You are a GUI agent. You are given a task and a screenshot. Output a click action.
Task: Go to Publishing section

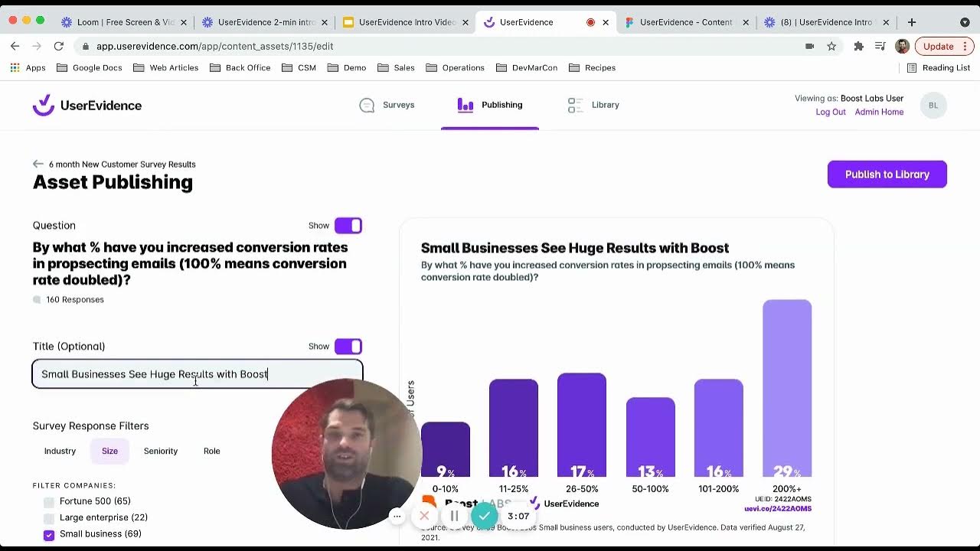pyautogui.click(x=490, y=105)
